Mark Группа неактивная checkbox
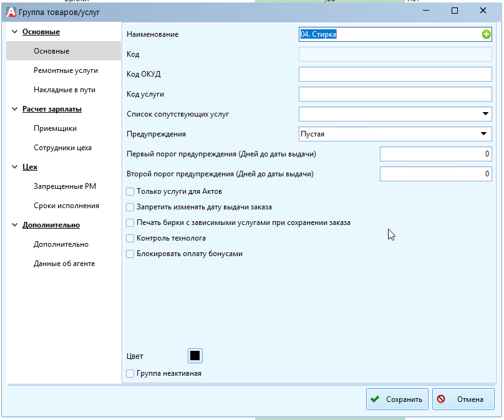The height and width of the screenshot is (420, 504). [x=130, y=373]
